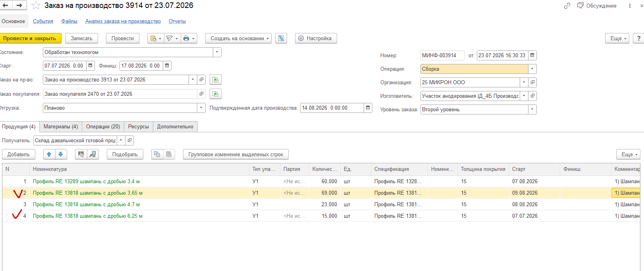
Task: Click the Добавить button
Action: pos(19,154)
